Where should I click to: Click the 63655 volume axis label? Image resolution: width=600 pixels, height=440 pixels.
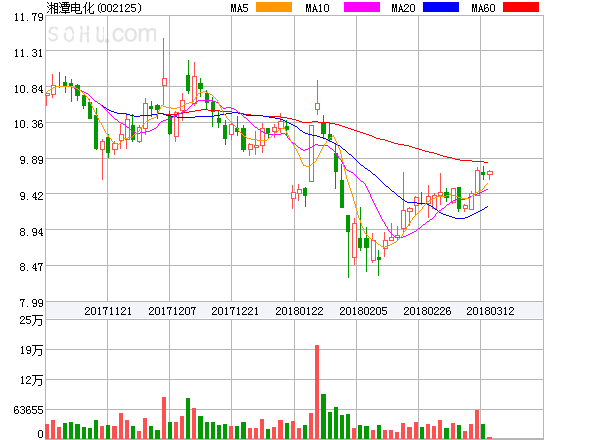coord(29,410)
